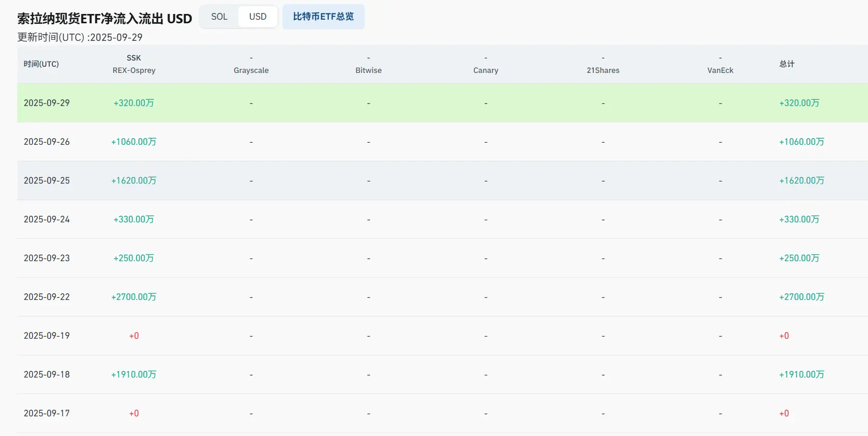The width and height of the screenshot is (868, 436).
Task: Click SSK value +0 on 2025-09-17
Action: tap(134, 413)
